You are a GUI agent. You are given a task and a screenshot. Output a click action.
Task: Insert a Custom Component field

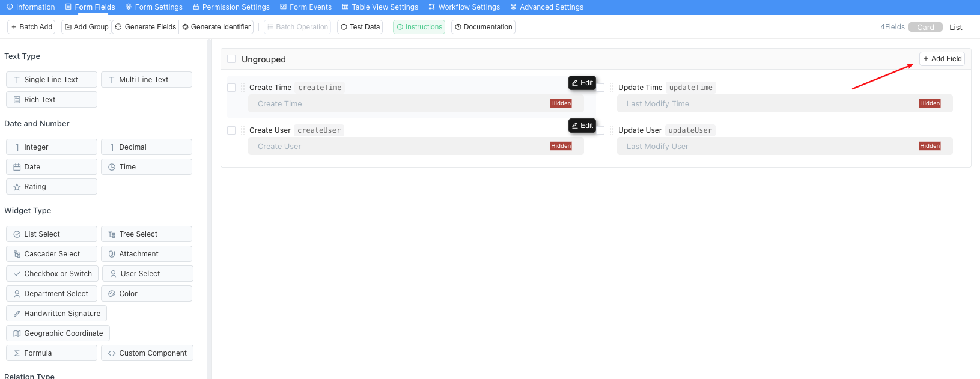click(x=147, y=353)
